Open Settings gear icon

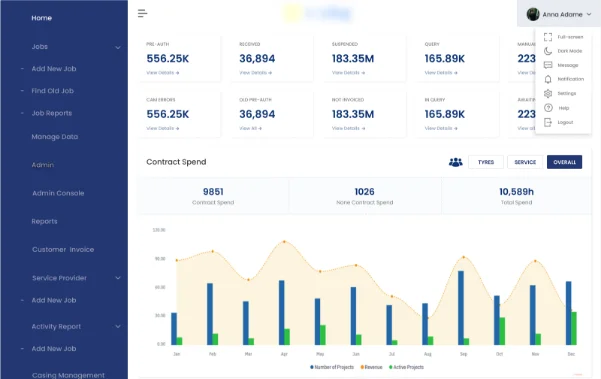548,94
